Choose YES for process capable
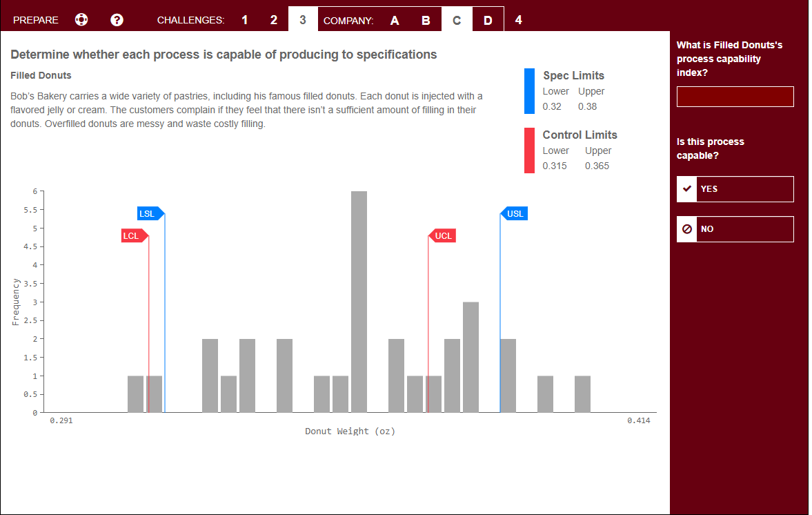812x515 pixels. click(x=735, y=189)
